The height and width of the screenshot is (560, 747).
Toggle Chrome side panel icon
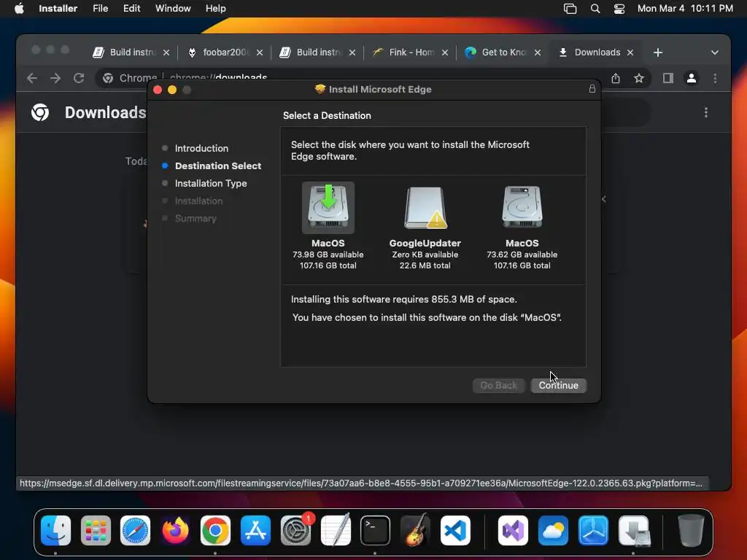click(x=668, y=78)
